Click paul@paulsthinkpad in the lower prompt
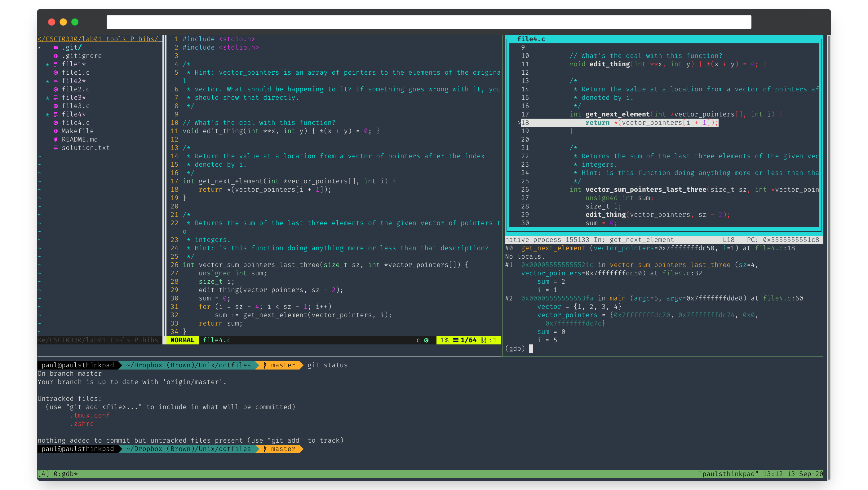The width and height of the screenshot is (868, 490). click(78, 449)
